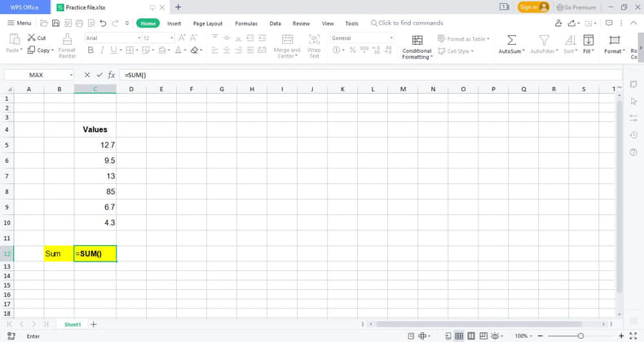Image resolution: width=644 pixels, height=342 pixels.
Task: Click the Undo icon
Action: 103,24
